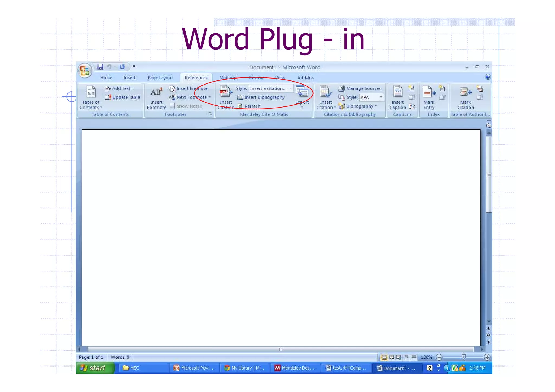Image resolution: width=555 pixels, height=392 pixels.
Task: Switch to Mendeley Desktop taskbar item
Action: click(x=295, y=368)
